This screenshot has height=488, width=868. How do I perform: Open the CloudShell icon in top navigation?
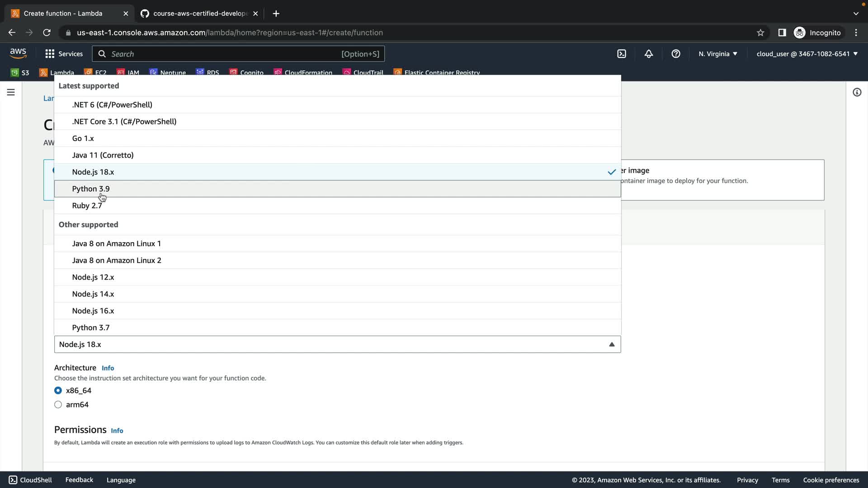(622, 54)
